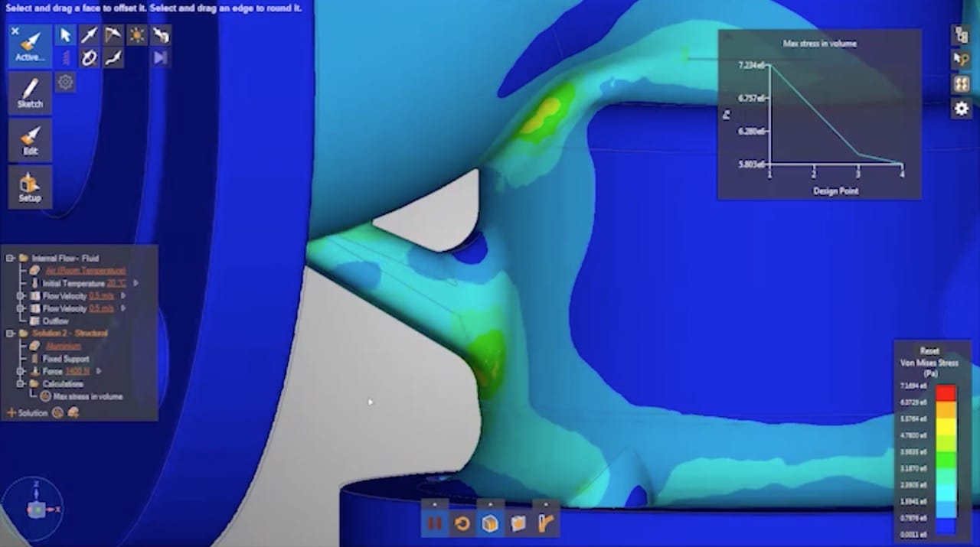Open the Sketch tool
Image resolution: width=980 pixels, height=547 pixels.
point(31,93)
